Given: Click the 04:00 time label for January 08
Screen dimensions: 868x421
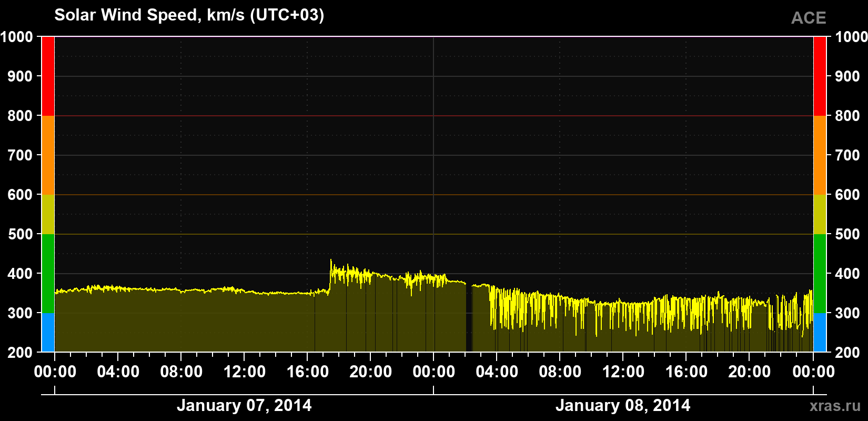Looking at the screenshot, I should point(497,372).
